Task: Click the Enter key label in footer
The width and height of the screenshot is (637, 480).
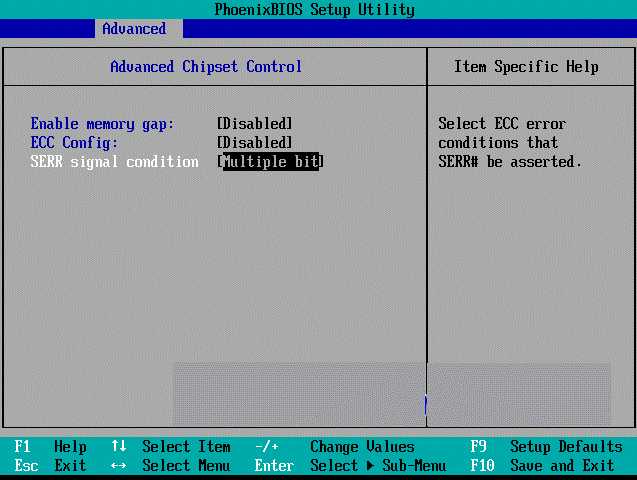Action: click(274, 466)
